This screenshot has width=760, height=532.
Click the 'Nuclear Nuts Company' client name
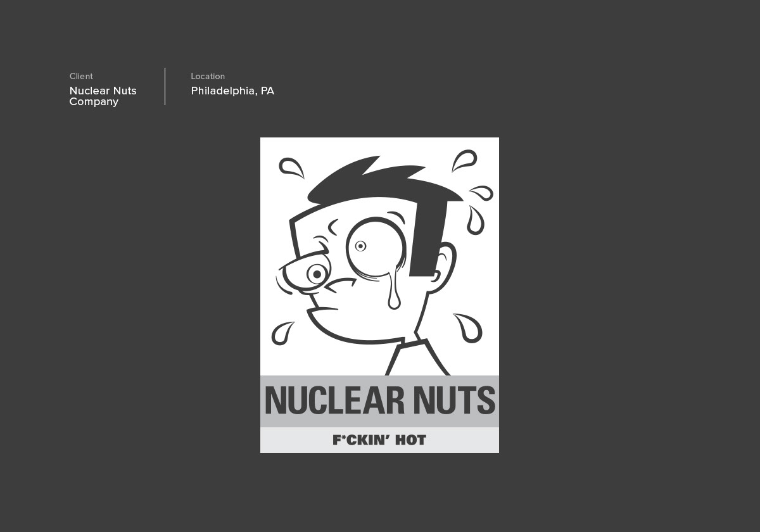(x=103, y=96)
